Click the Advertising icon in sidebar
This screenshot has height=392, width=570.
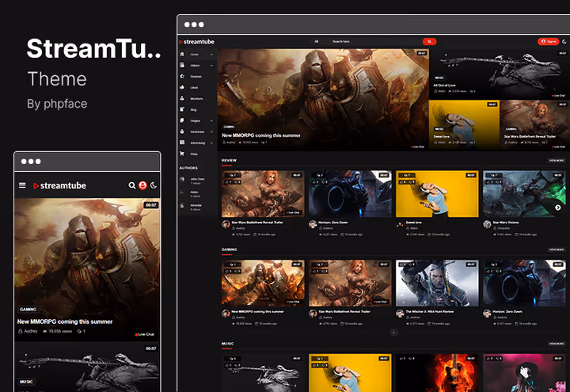click(x=182, y=143)
